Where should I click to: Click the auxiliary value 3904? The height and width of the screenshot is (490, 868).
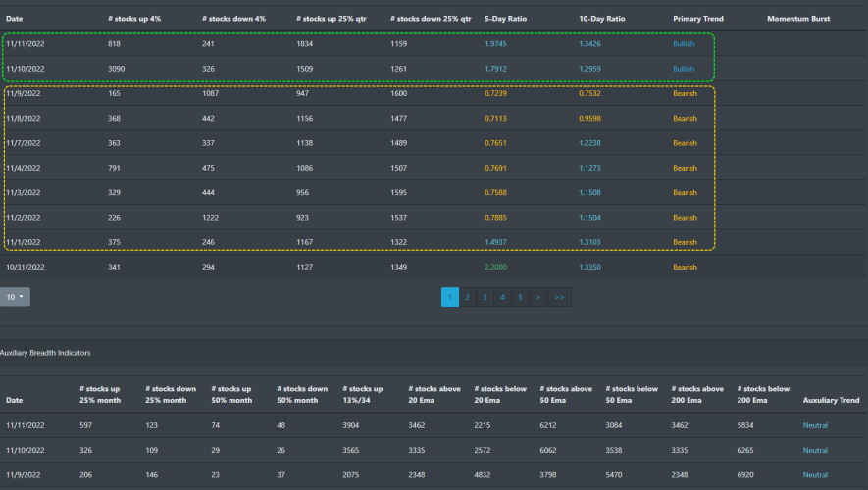coord(351,425)
